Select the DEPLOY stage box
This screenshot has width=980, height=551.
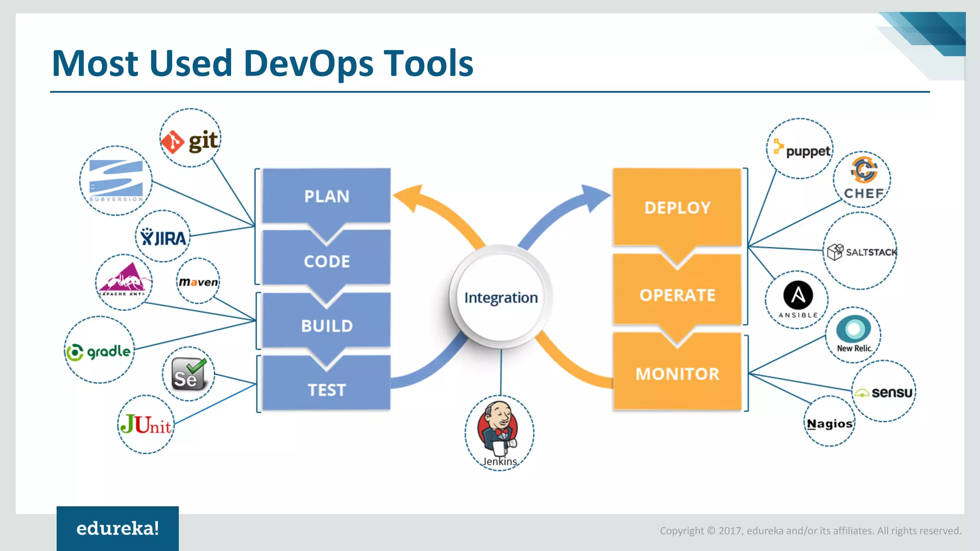click(677, 208)
